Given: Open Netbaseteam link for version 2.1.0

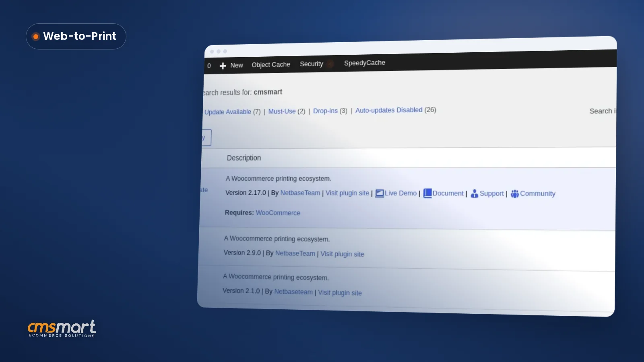Looking at the screenshot, I should click(x=293, y=292).
